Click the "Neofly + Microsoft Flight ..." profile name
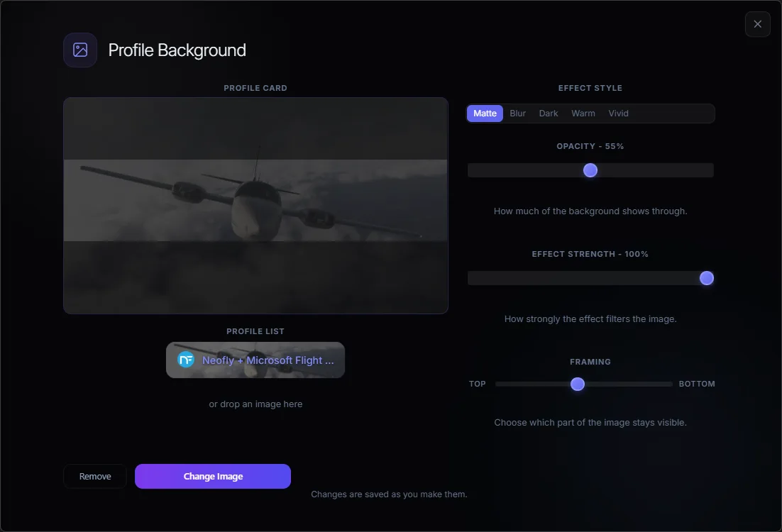 pos(268,360)
